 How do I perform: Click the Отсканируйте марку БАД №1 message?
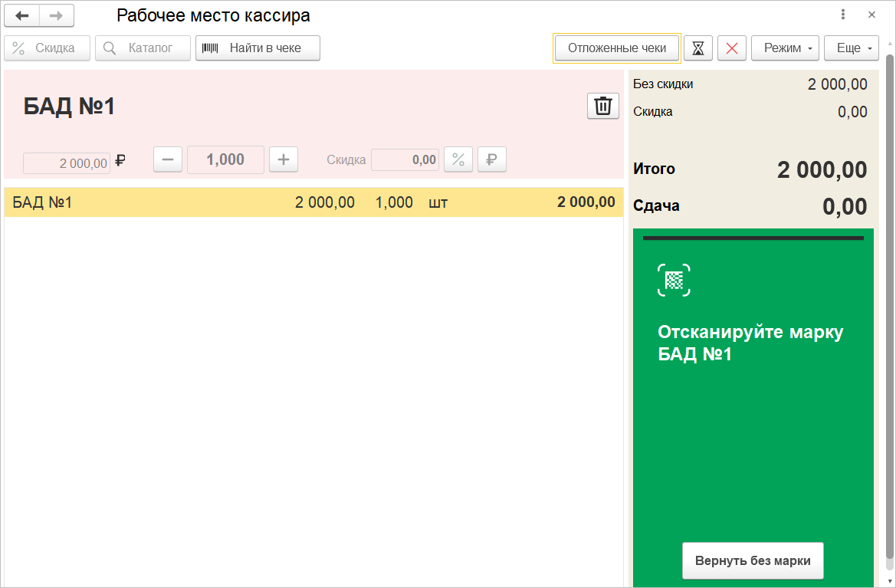(x=750, y=343)
